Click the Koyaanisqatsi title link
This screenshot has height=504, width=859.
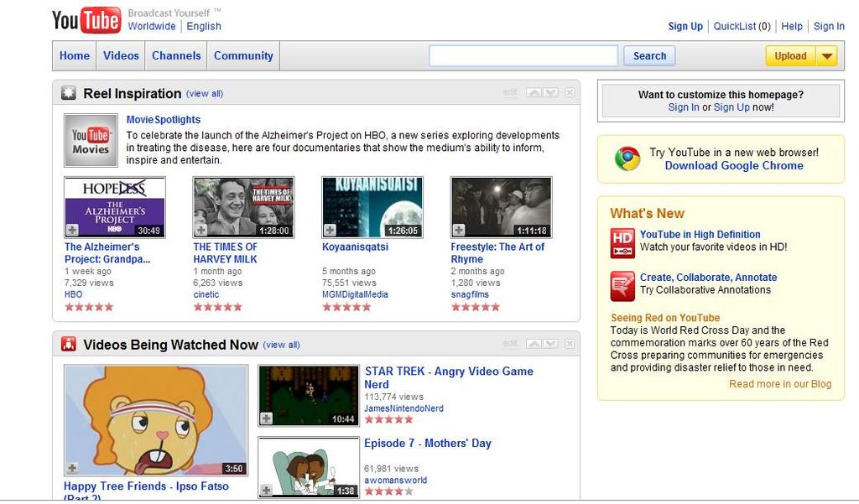(355, 247)
